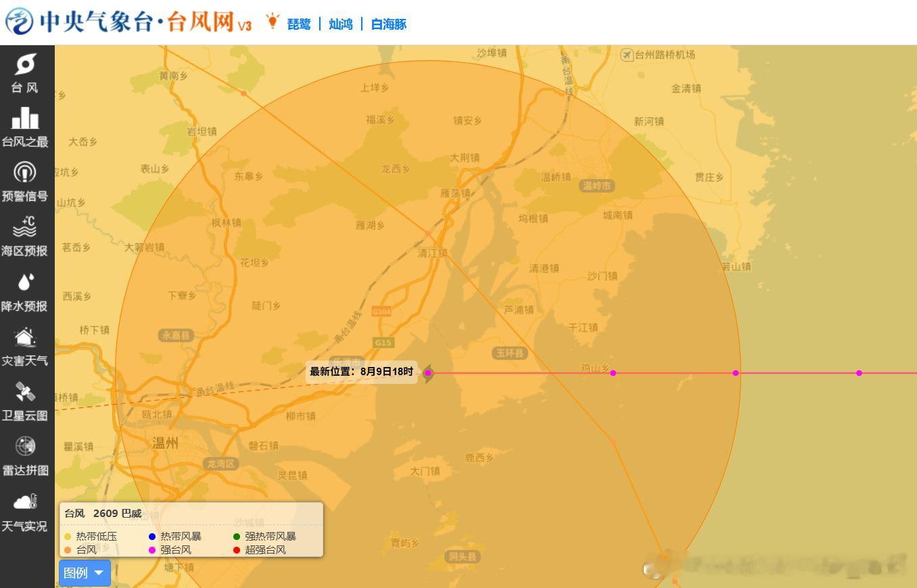Viewport: 917px width, 588px height.
Task: Click the airport icon beside 台州路桥机场
Action: pyautogui.click(x=627, y=55)
